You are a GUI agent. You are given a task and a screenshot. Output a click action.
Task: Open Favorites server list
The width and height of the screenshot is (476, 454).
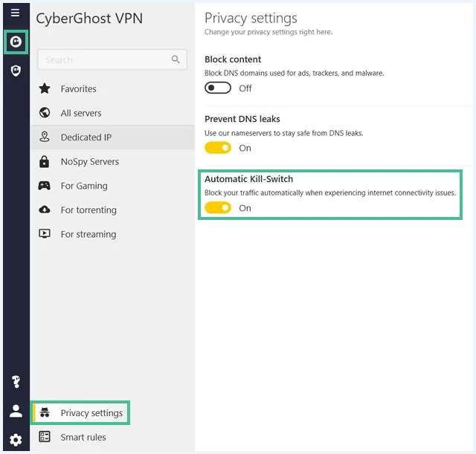pyautogui.click(x=112, y=88)
